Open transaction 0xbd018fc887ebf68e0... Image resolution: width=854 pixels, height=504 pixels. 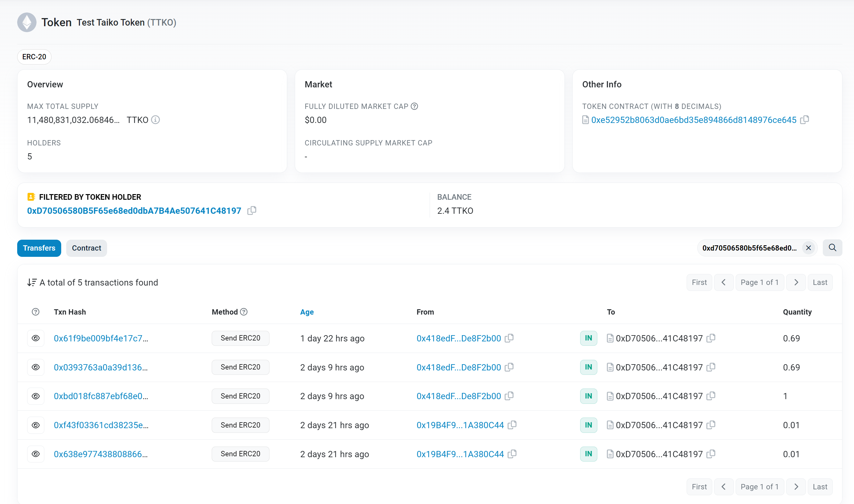pos(101,396)
